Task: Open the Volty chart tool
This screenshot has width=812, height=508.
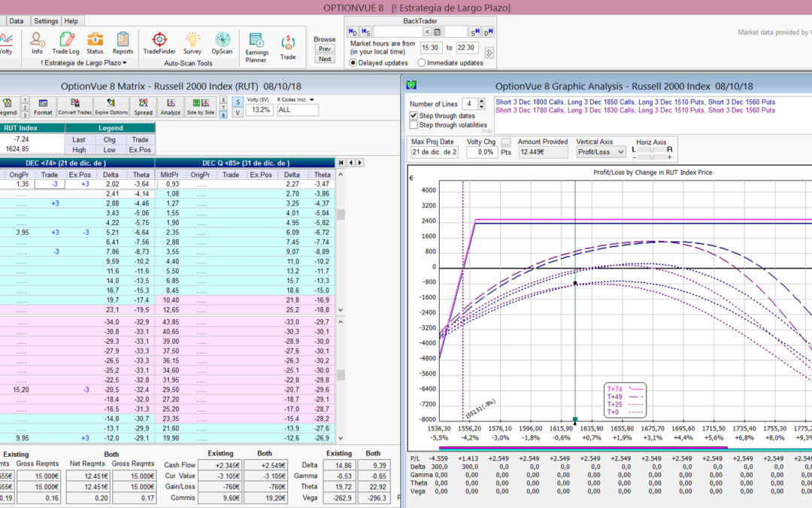Action: (x=6, y=43)
